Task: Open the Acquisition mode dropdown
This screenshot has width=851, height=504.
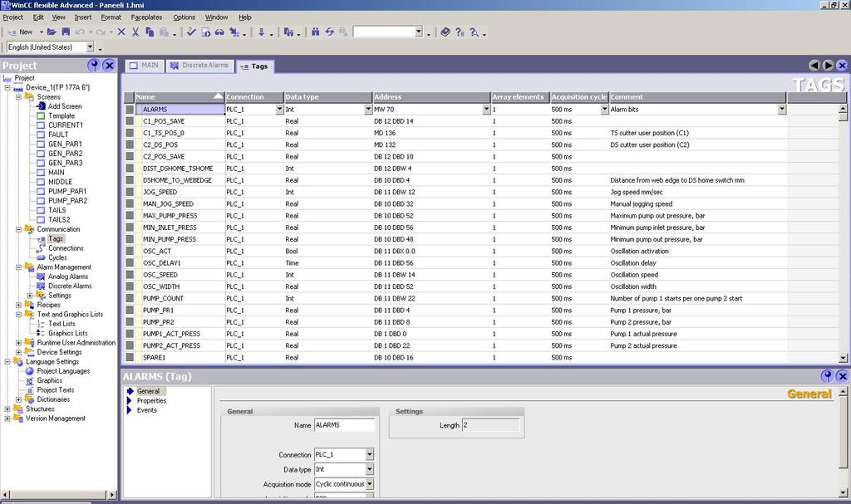Action: pyautogui.click(x=370, y=484)
